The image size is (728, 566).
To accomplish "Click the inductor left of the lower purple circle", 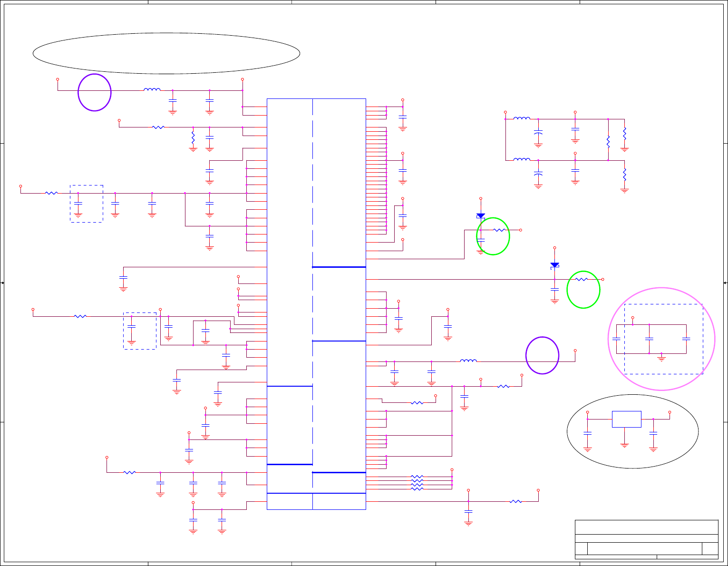I will [x=468, y=361].
